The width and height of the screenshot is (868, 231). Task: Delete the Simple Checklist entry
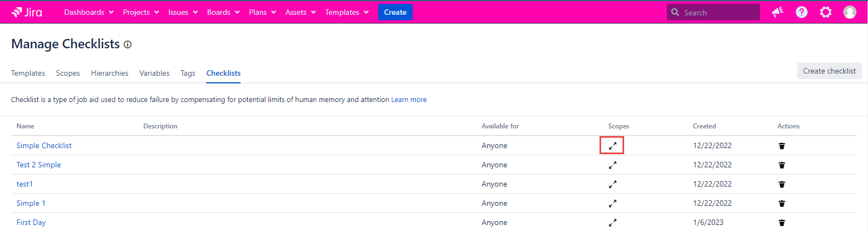coord(781,146)
